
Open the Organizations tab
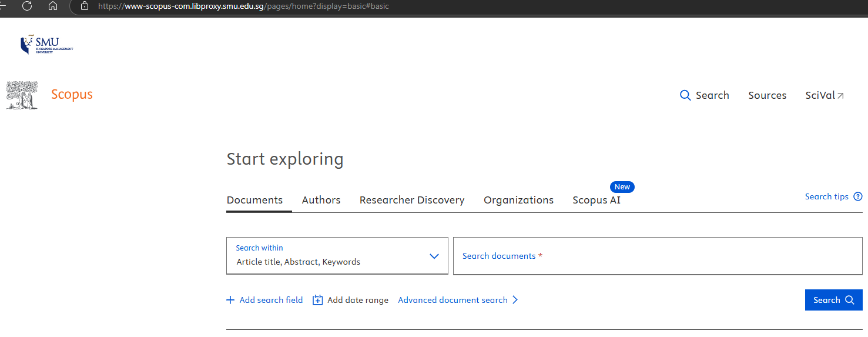(x=518, y=200)
